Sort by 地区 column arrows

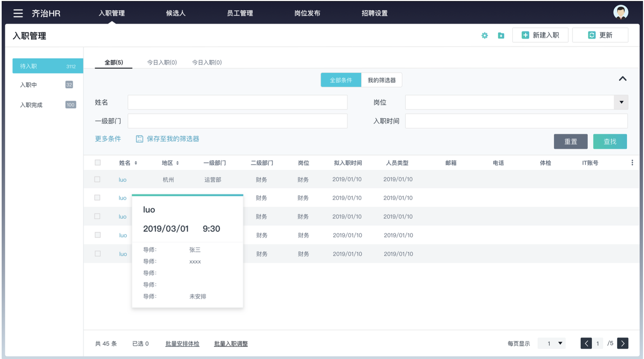[x=177, y=163]
